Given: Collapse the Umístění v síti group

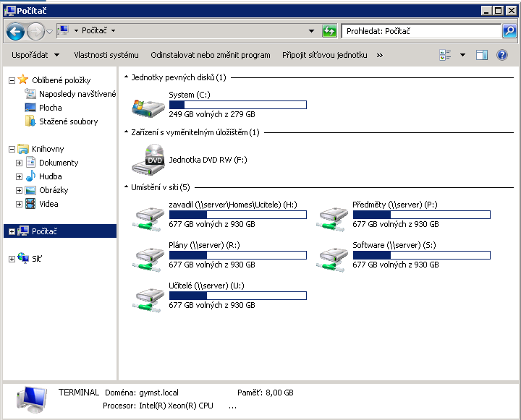Looking at the screenshot, I should [x=126, y=187].
